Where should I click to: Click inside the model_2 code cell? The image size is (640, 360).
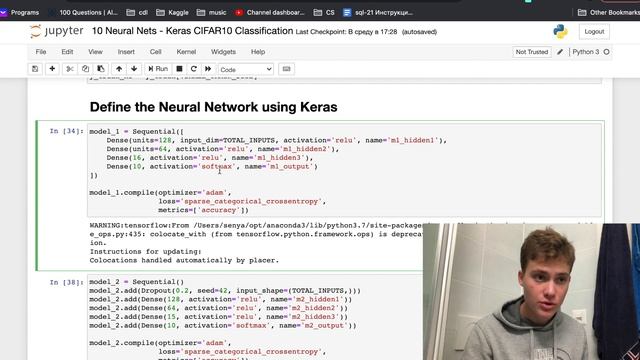pos(255,317)
